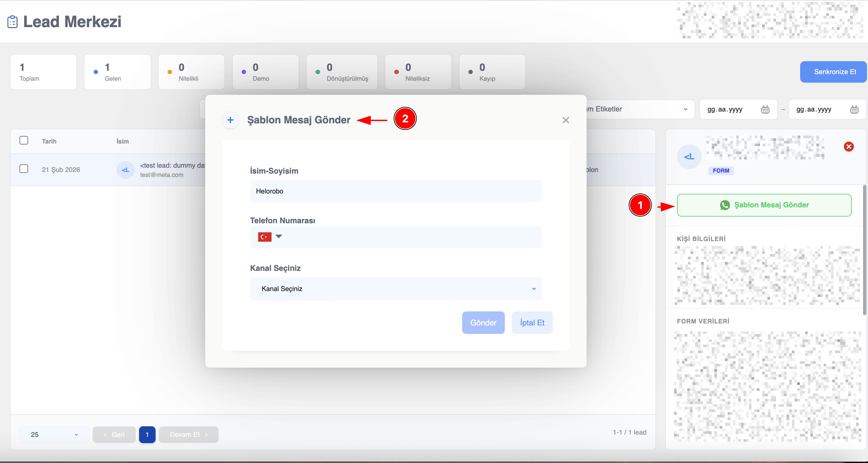Open the start date calendar picker icon
This screenshot has width=868, height=463.
[x=765, y=109]
